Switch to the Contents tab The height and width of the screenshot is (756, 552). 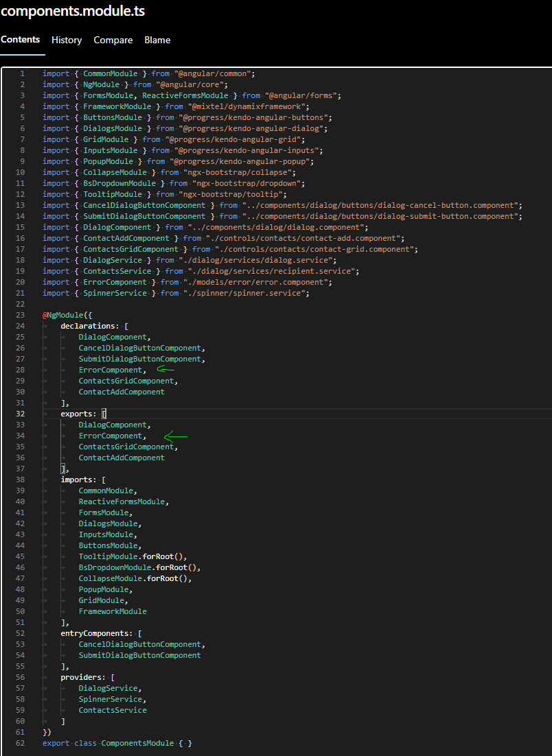point(21,40)
